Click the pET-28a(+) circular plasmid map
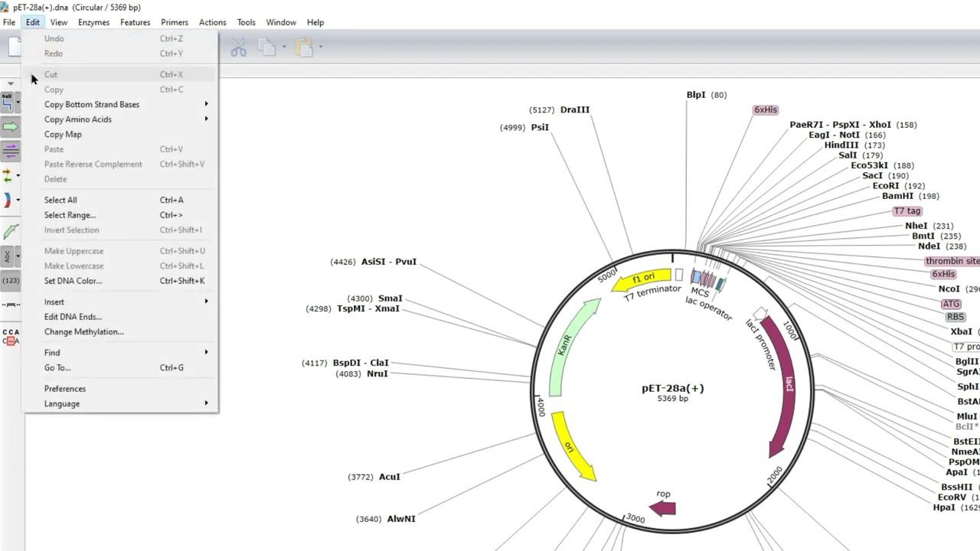The image size is (980, 551). (672, 388)
